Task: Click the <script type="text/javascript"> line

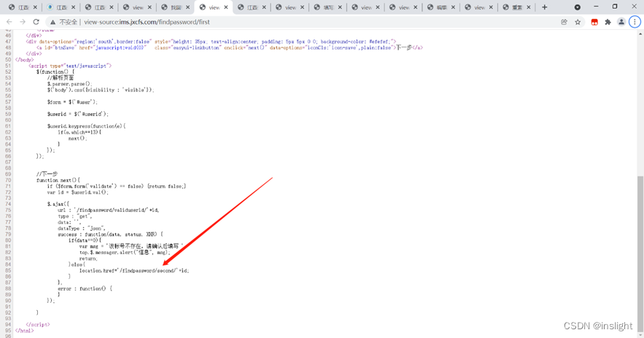Action: (x=70, y=66)
